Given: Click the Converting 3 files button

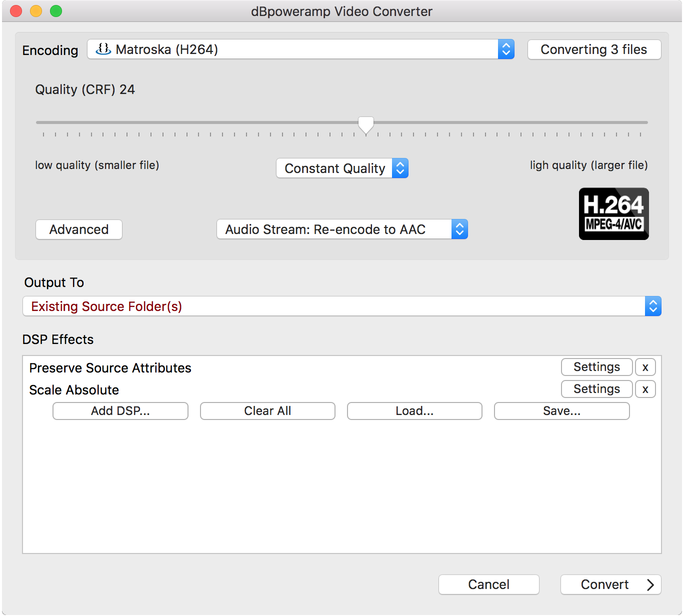Looking at the screenshot, I should tap(594, 49).
